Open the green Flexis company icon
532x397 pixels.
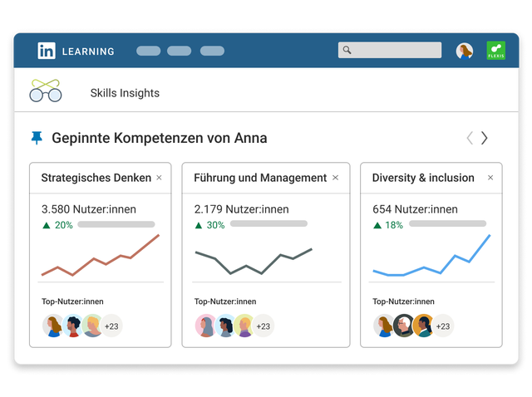[495, 51]
